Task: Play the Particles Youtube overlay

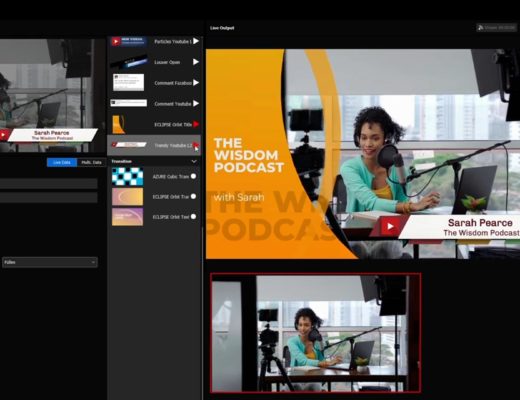Action: point(196,41)
